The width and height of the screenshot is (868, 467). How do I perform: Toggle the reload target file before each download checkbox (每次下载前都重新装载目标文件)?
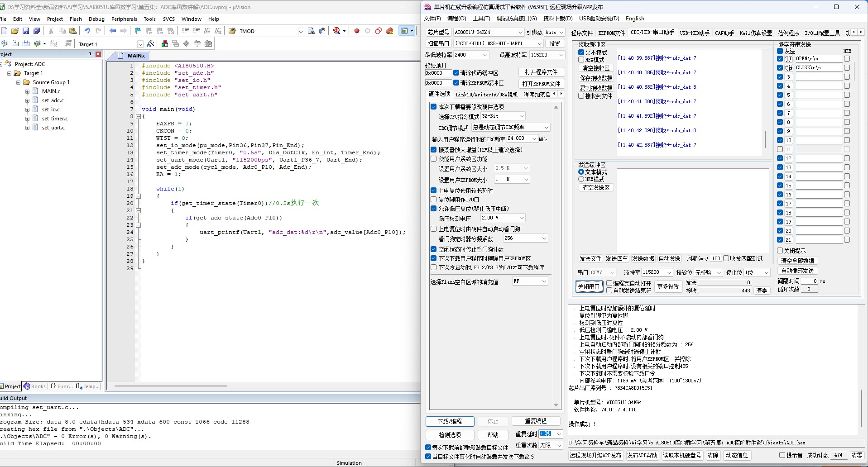[428, 448]
